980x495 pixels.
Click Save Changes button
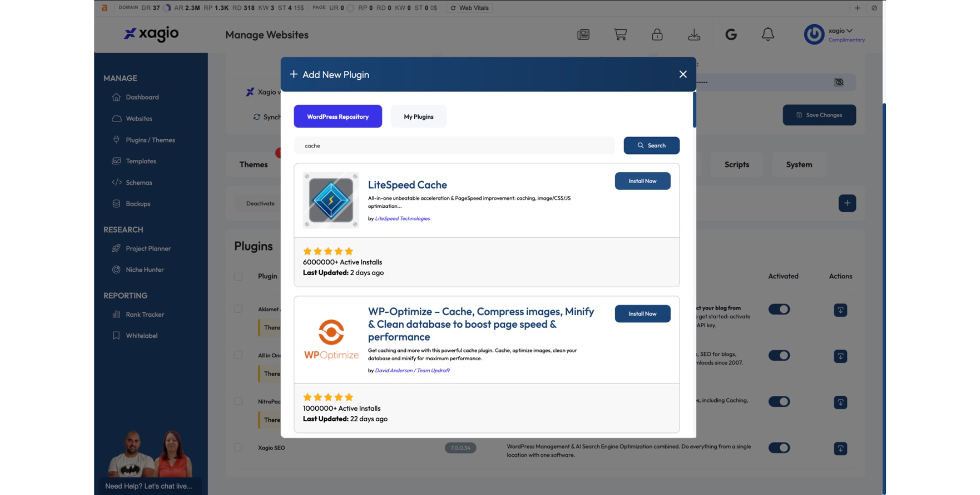(819, 115)
